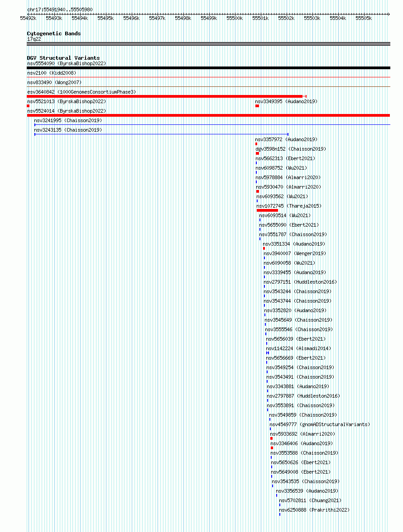403x532 pixels.
Task: Click nsv2797151 (Huddleston2016) label
Action: click(x=300, y=282)
